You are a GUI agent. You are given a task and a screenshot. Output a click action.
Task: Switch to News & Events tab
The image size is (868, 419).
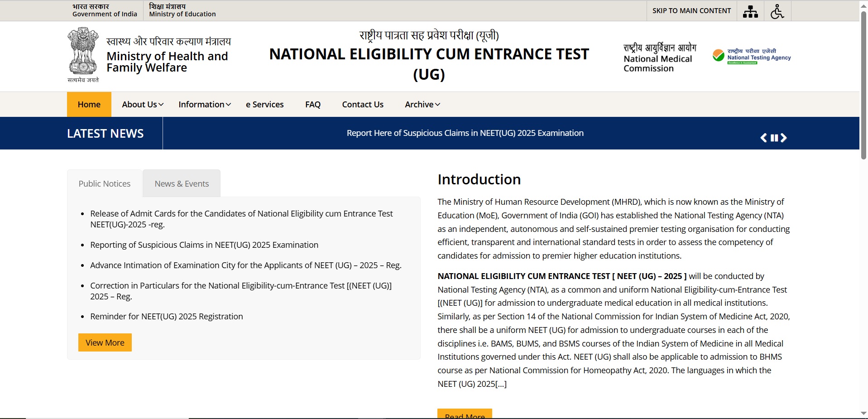pyautogui.click(x=182, y=183)
